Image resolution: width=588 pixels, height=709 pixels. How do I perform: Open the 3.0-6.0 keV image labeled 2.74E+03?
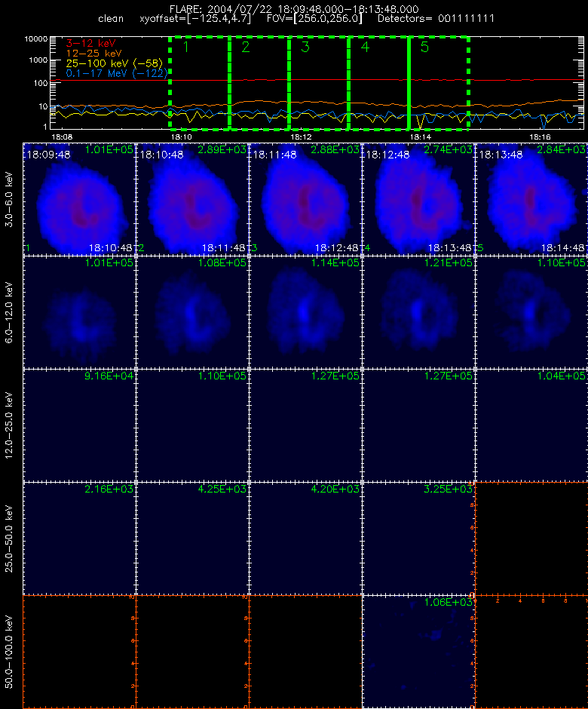418,199
